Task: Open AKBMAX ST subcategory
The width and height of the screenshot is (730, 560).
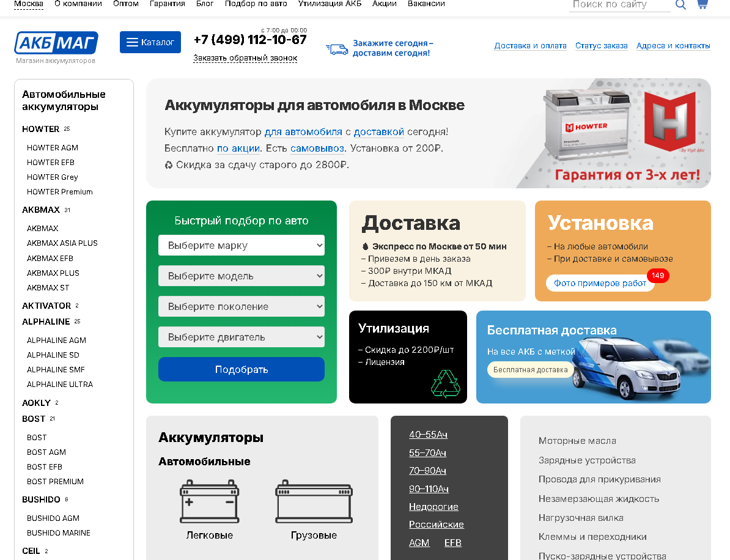Action: [x=48, y=288]
